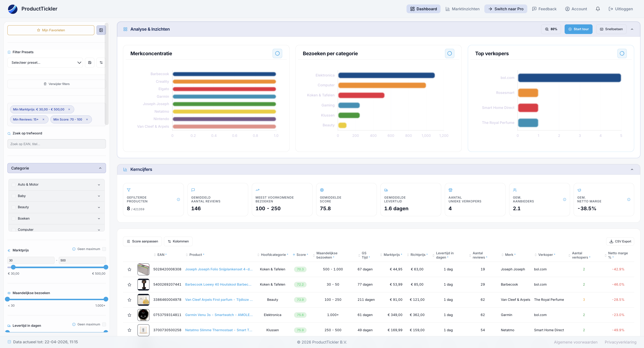Click Uitloggen to log out

(x=621, y=9)
